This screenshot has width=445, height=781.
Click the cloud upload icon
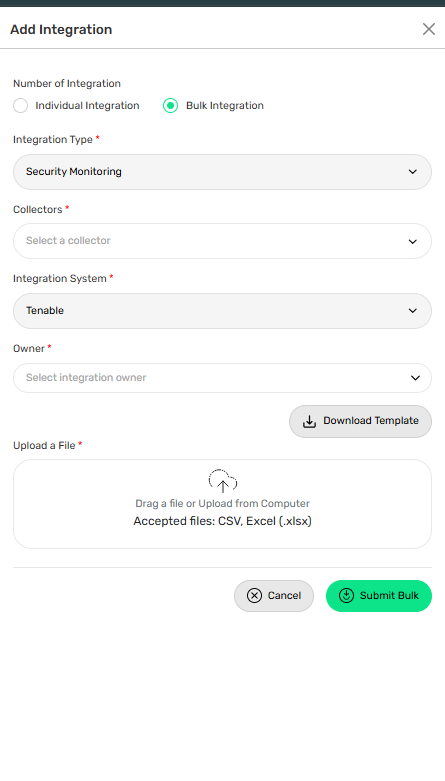click(223, 481)
